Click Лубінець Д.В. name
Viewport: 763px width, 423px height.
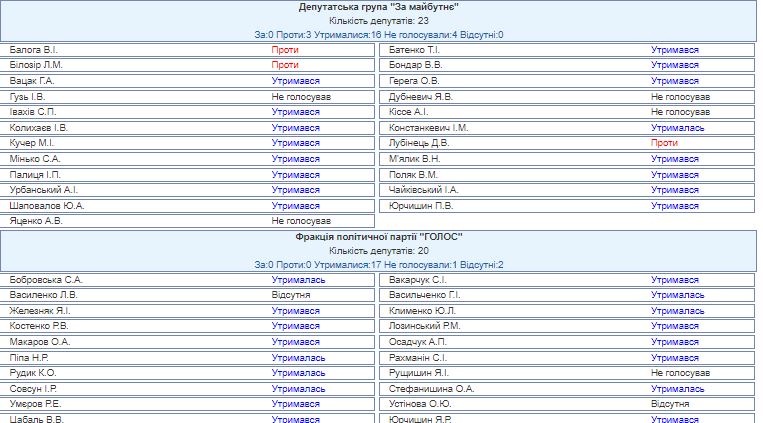coord(418,143)
